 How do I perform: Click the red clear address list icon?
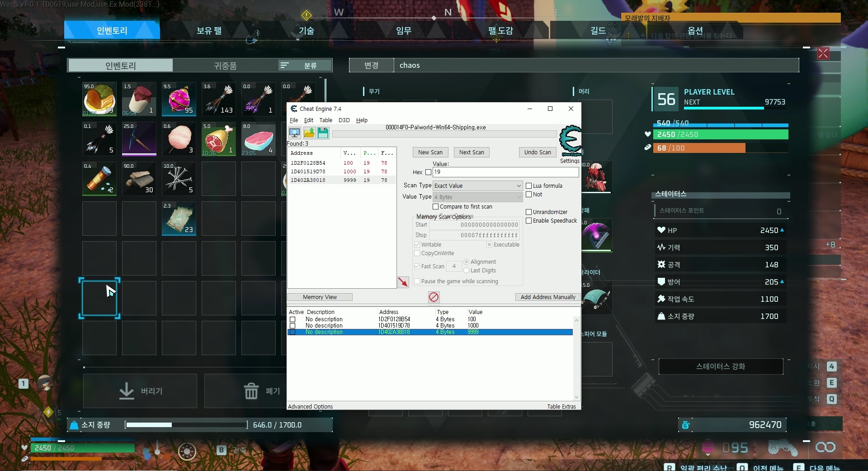(434, 297)
